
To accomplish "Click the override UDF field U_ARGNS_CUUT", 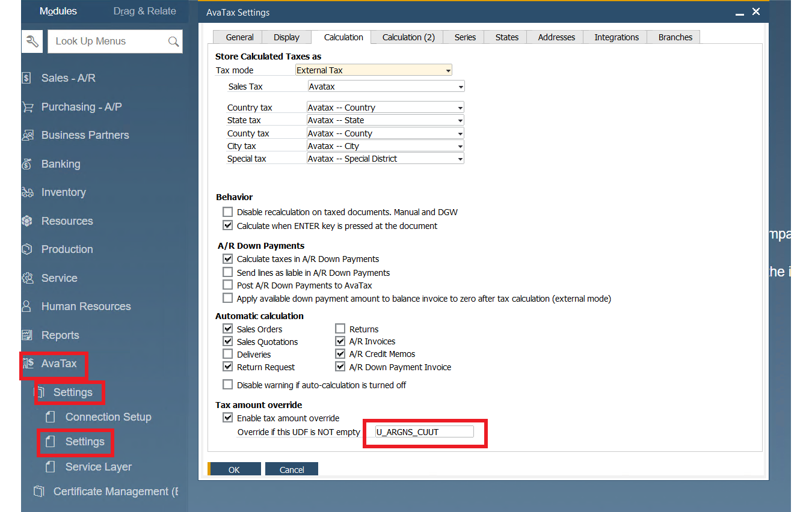I will pyautogui.click(x=423, y=431).
